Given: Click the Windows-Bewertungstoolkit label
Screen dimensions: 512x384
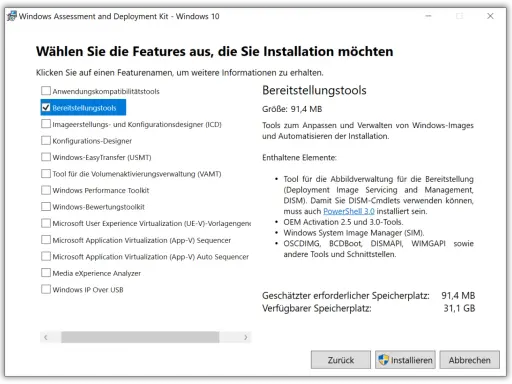Looking at the screenshot, I should click(99, 207).
